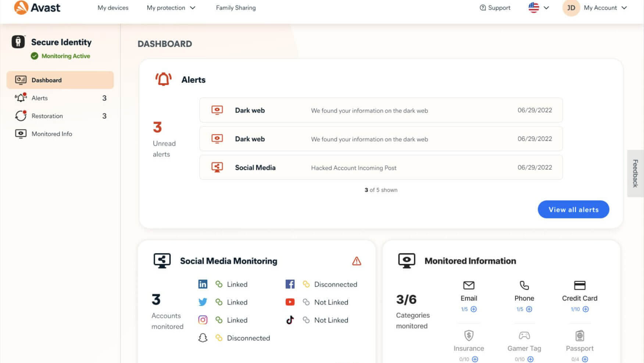
Task: Add a credit card with plus icon
Action: point(586,309)
